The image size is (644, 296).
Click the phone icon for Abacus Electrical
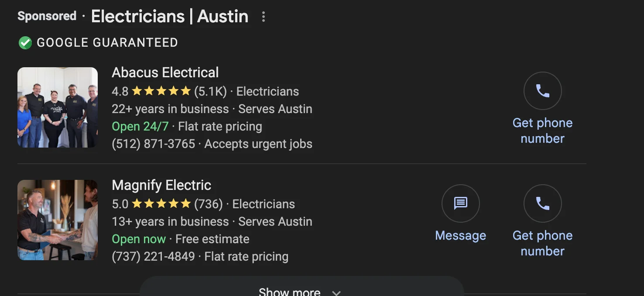click(x=542, y=91)
